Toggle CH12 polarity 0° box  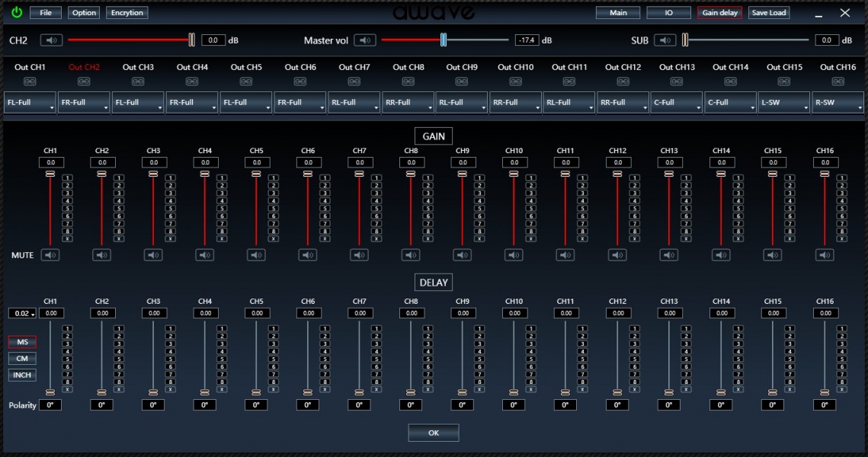click(617, 405)
